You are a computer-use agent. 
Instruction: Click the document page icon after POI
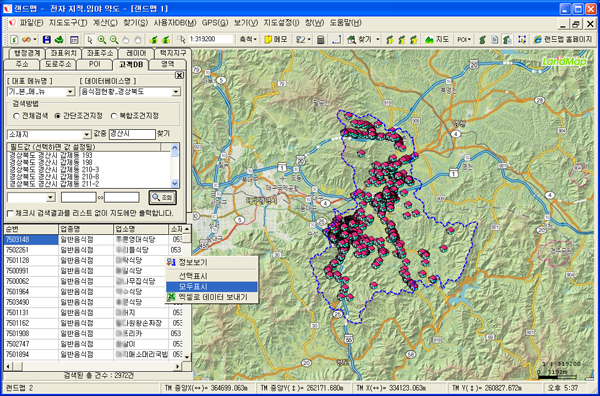pyautogui.click(x=495, y=39)
